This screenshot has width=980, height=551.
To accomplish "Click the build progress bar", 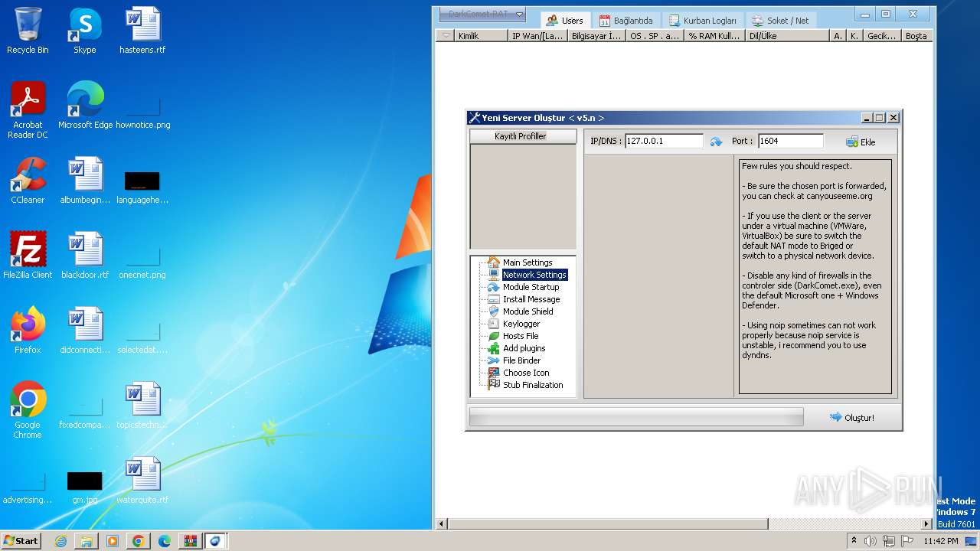I will (636, 417).
